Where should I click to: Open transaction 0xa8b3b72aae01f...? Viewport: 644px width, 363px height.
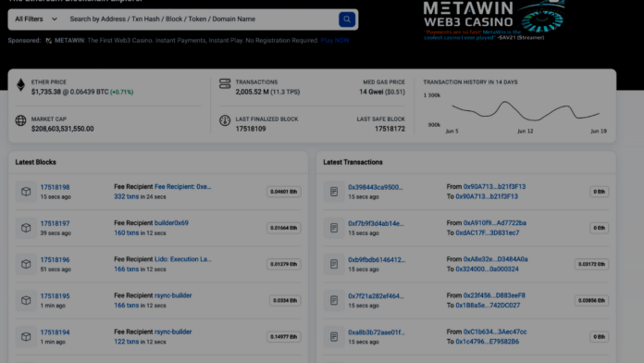(x=377, y=332)
